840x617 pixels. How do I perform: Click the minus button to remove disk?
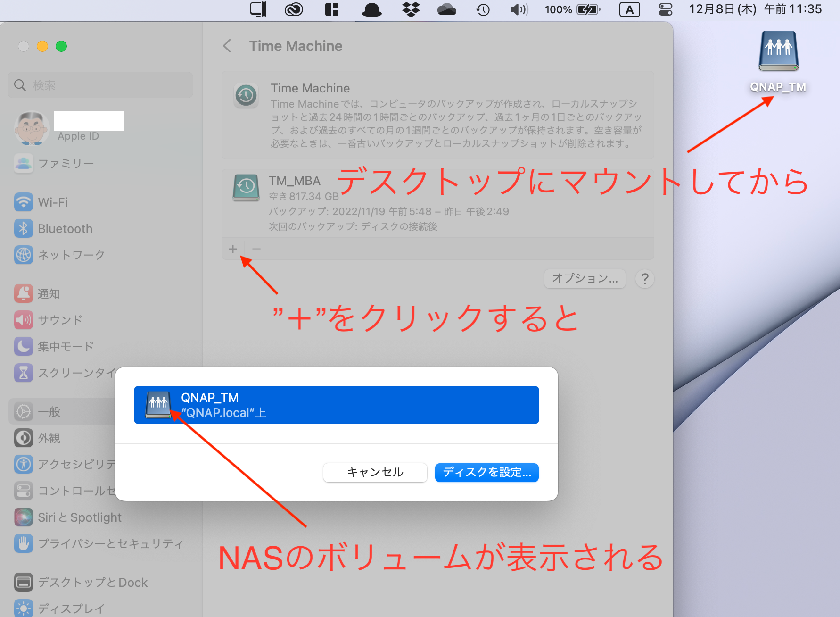(x=256, y=249)
